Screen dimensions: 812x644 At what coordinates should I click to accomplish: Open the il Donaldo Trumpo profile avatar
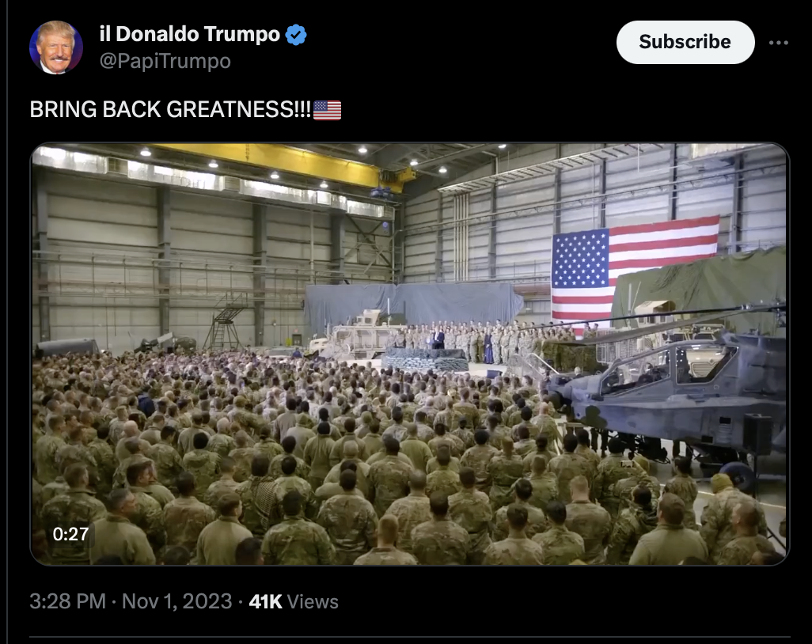coord(56,47)
